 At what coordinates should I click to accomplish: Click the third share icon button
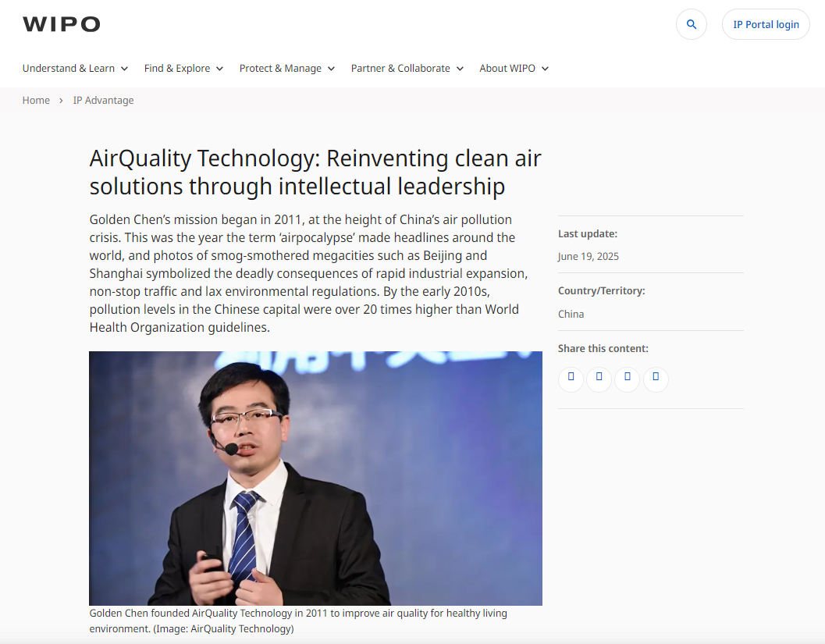[x=628, y=379]
